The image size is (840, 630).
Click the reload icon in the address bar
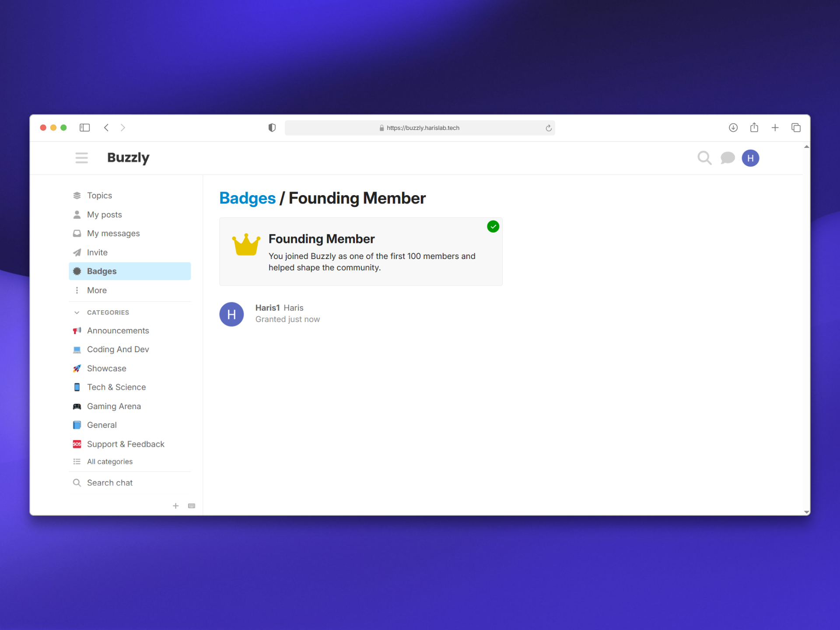[x=548, y=128]
